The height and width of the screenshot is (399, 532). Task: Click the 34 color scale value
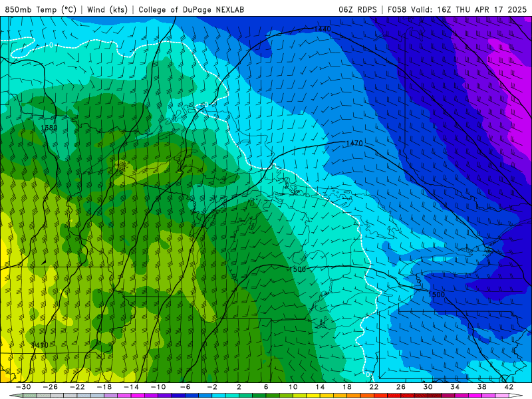[455, 387]
